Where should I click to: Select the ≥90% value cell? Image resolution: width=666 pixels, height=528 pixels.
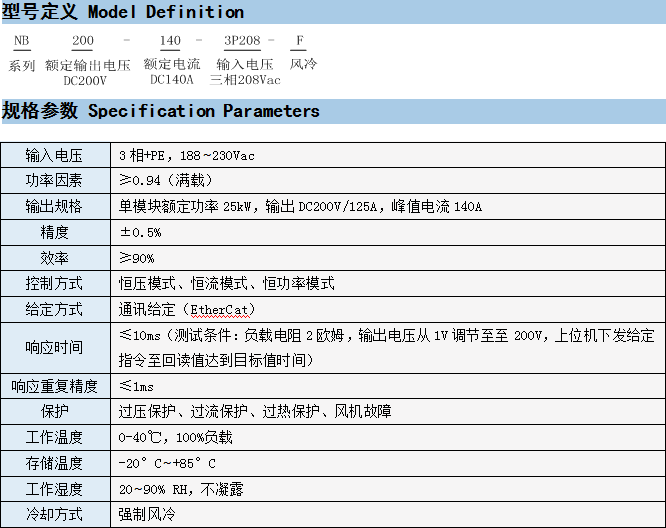click(388, 258)
